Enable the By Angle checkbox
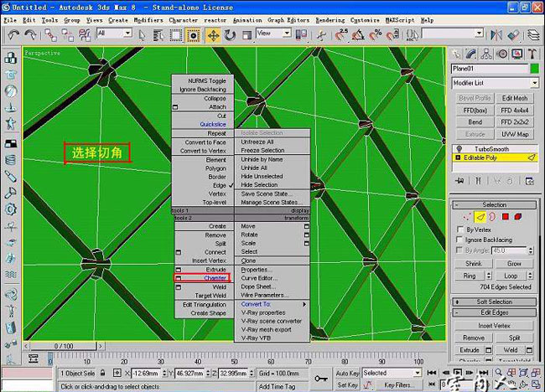 coord(459,250)
